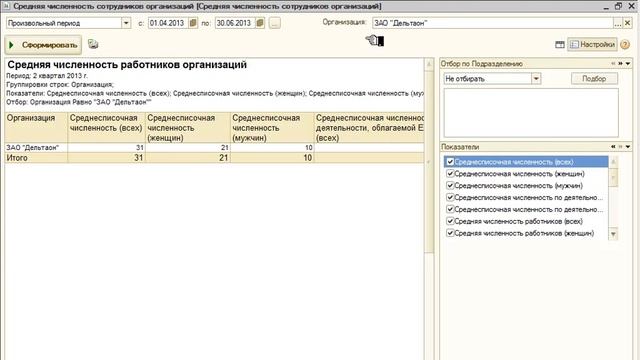Select the ЗАО "Дельтаон" table row cell
640x360 pixels.
36,147
